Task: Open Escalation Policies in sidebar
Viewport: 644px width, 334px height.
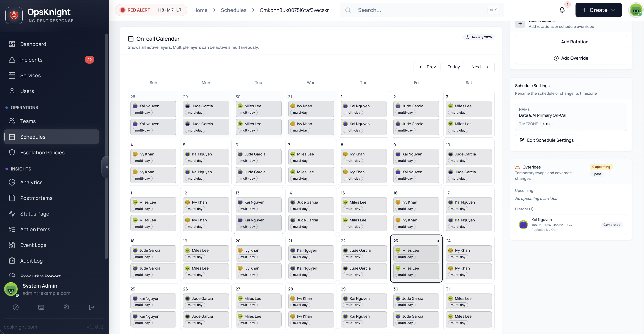Action: coord(42,152)
